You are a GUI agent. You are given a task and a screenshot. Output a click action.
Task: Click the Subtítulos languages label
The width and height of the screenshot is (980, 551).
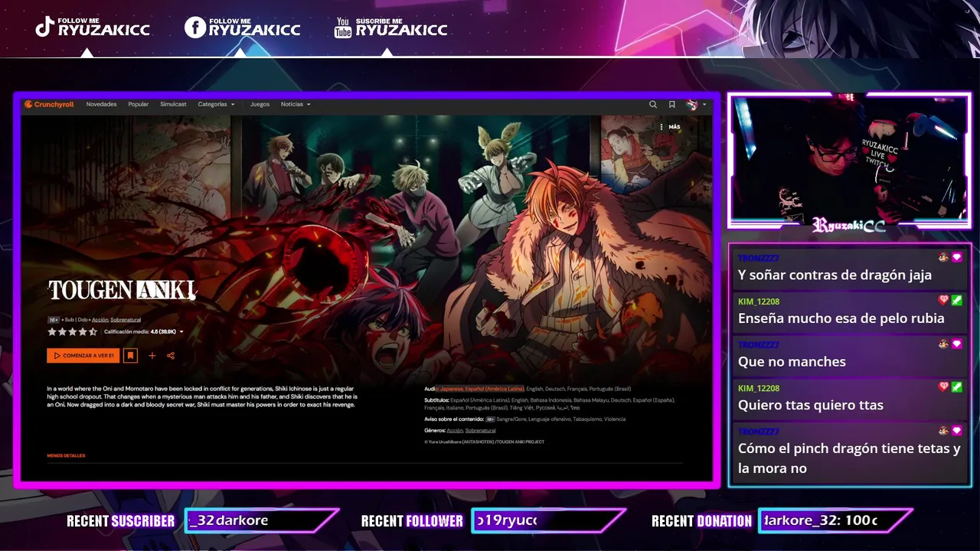coord(436,400)
